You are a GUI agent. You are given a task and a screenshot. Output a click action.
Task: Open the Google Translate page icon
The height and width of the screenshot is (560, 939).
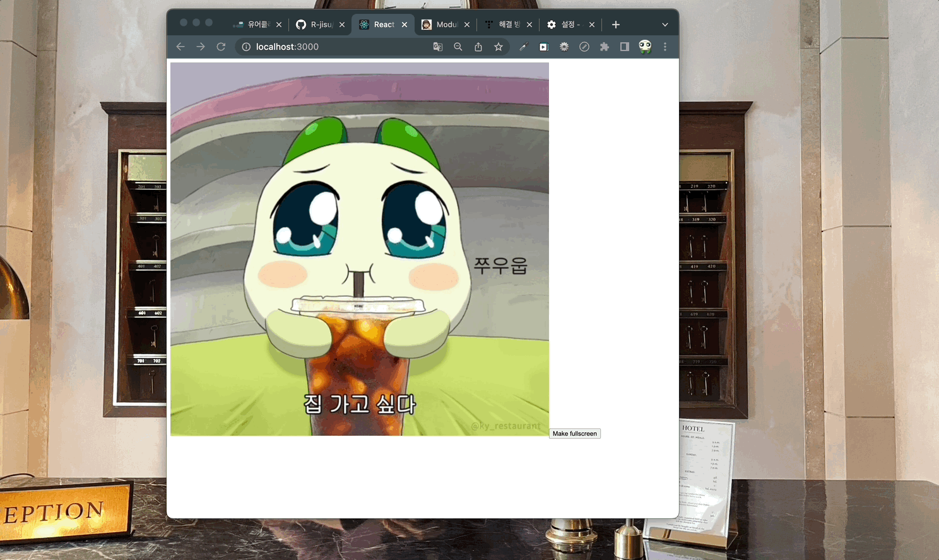tap(438, 47)
